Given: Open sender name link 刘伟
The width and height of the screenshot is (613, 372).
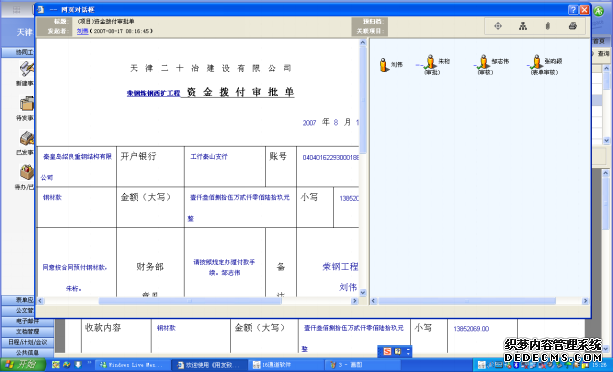Looking at the screenshot, I should tap(82, 31).
